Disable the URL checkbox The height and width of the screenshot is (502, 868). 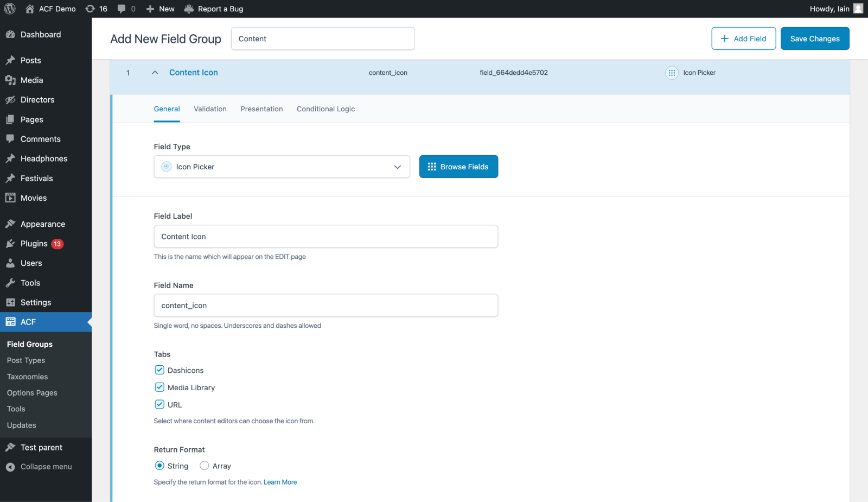pyautogui.click(x=159, y=404)
